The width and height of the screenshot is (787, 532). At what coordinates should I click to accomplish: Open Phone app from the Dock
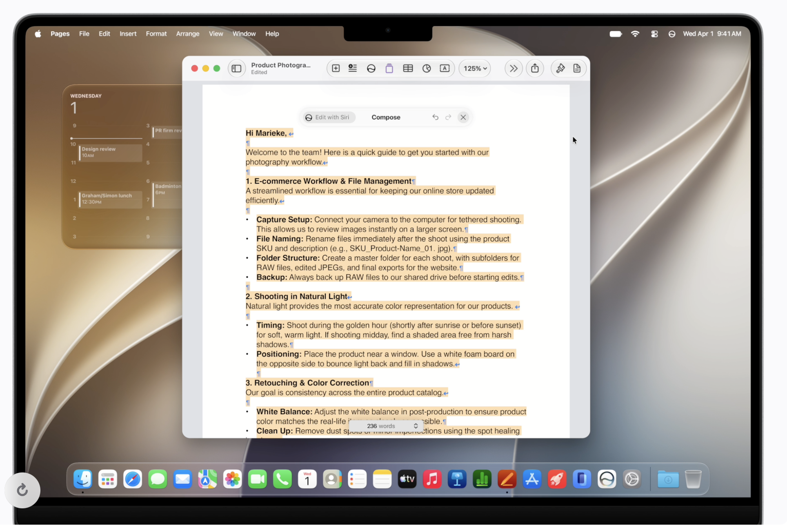click(282, 479)
